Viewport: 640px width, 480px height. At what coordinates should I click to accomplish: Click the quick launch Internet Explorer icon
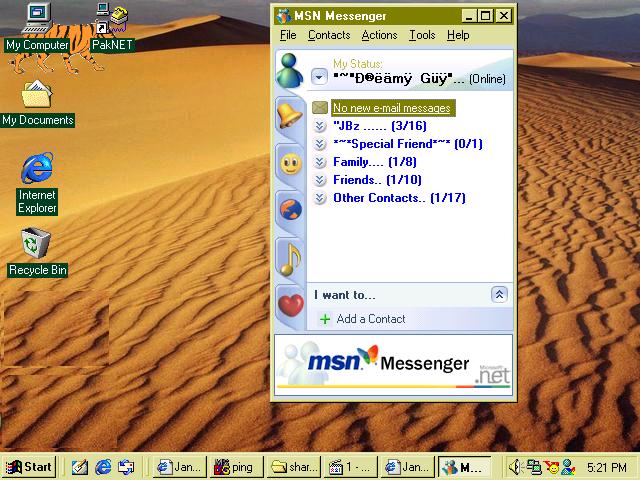pos(103,467)
